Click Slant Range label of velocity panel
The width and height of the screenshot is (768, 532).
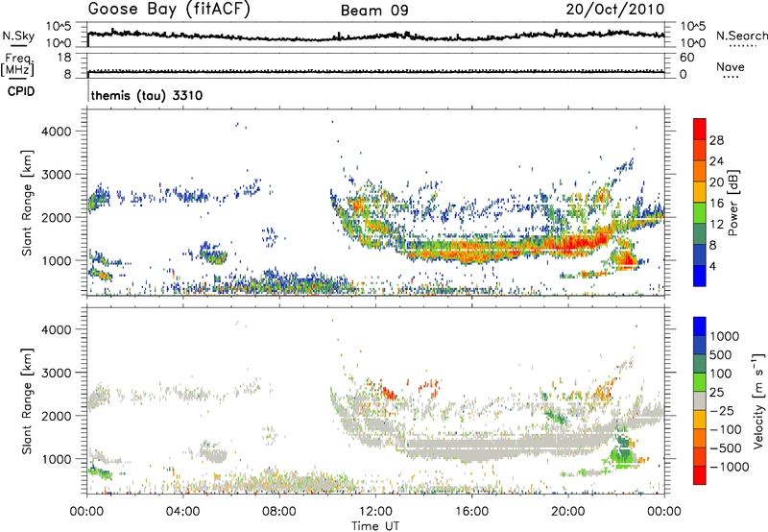[x=27, y=401]
